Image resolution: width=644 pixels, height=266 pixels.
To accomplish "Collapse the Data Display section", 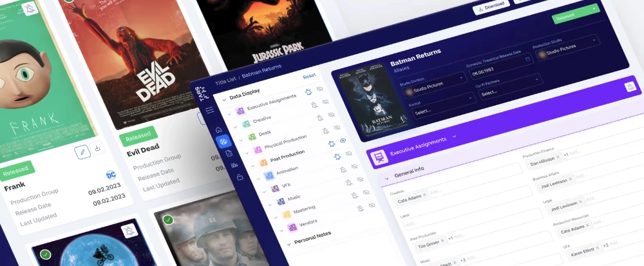I will [224, 99].
